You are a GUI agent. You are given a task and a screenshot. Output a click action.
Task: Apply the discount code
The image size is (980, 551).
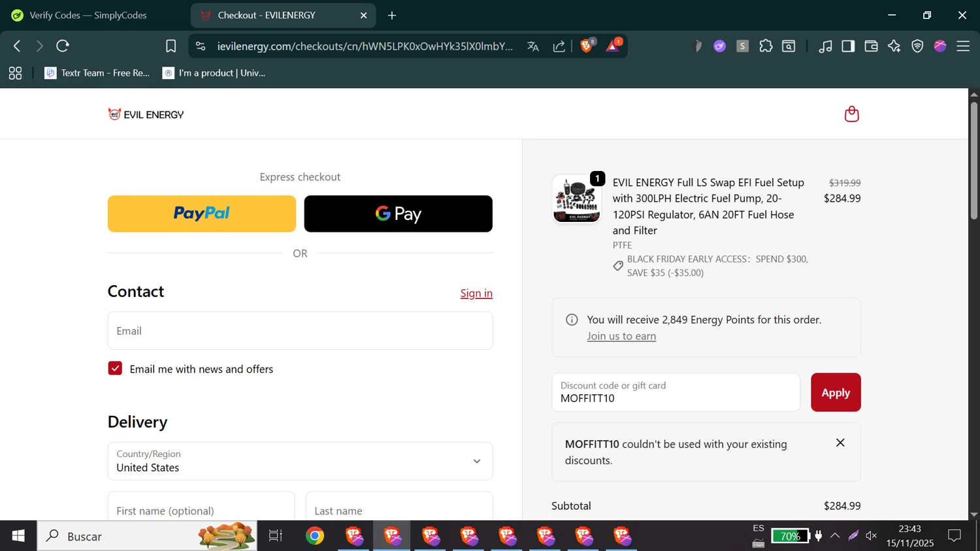click(x=836, y=392)
